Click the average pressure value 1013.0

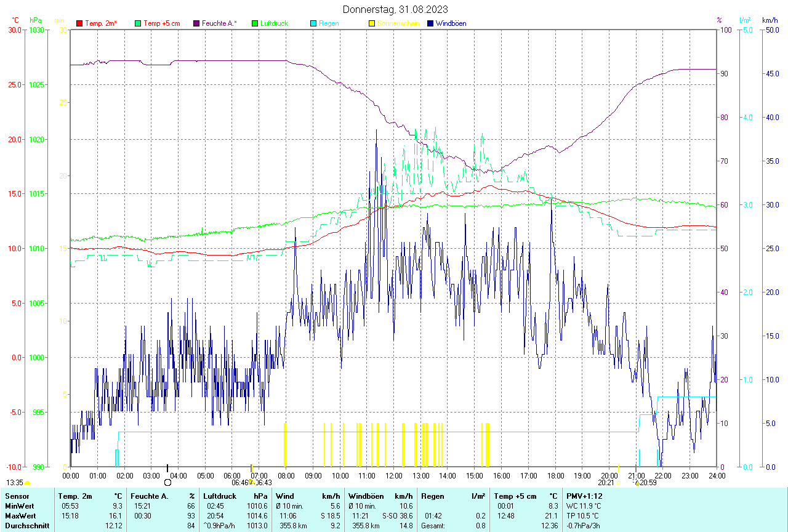(x=257, y=526)
